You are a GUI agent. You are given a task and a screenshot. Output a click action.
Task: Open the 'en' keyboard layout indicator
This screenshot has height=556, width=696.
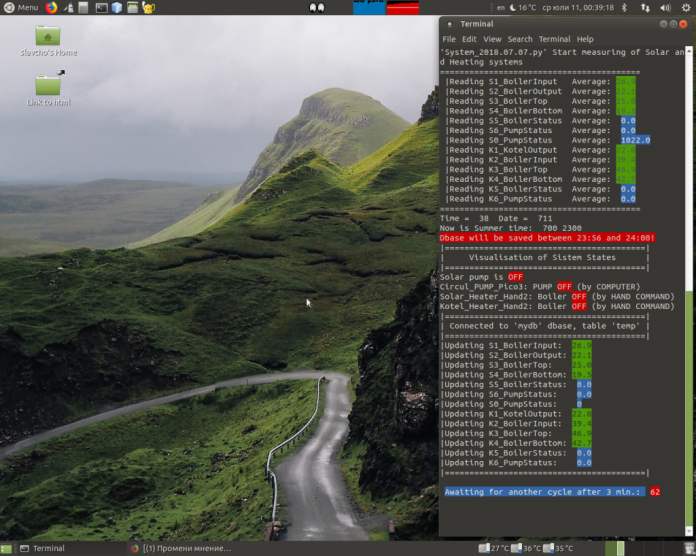point(500,7)
